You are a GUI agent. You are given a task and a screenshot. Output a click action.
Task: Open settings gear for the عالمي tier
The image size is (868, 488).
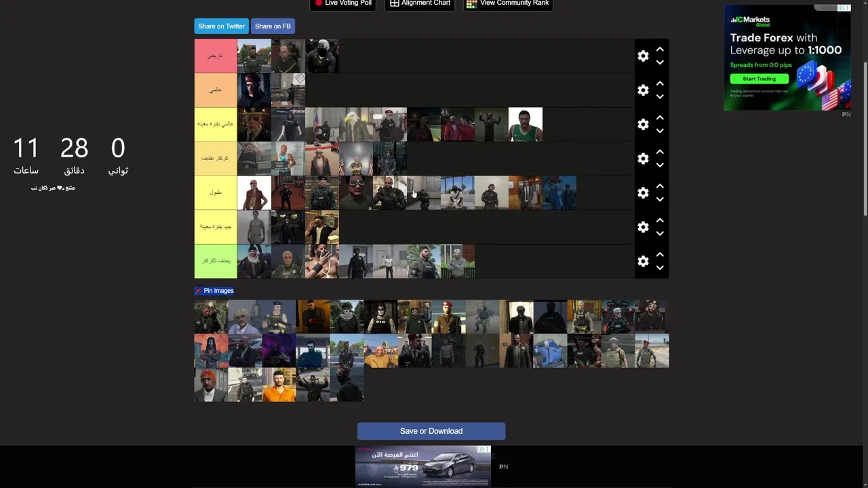coord(643,90)
